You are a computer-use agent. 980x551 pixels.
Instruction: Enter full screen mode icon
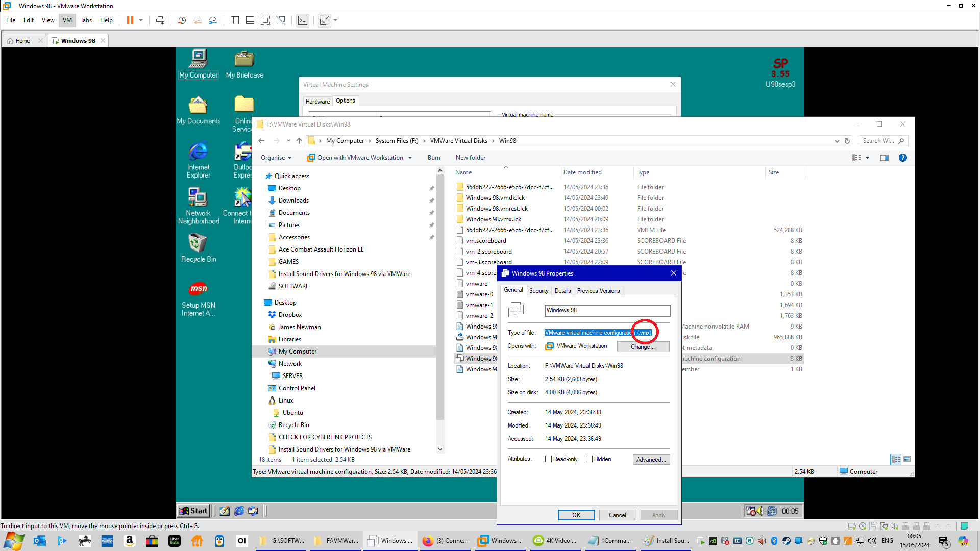(x=265, y=20)
